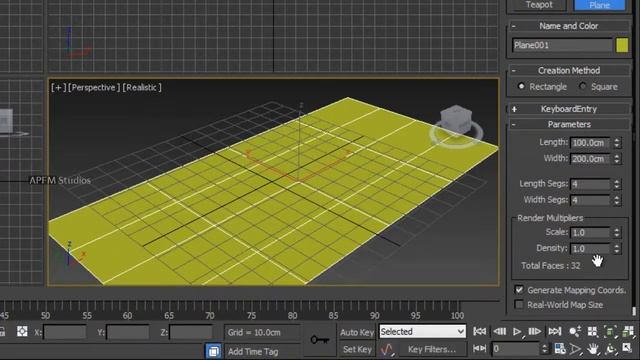Go to end of animation

(554, 331)
